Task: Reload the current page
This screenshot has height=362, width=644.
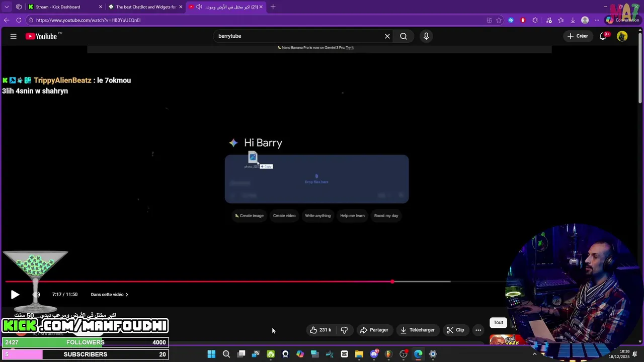Action: [x=19, y=20]
